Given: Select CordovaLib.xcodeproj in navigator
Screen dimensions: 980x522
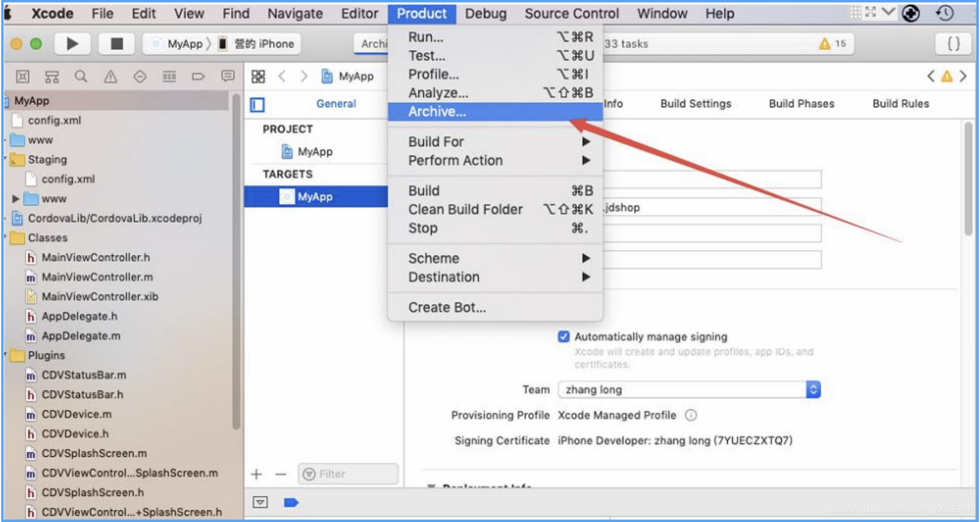Looking at the screenshot, I should (x=114, y=218).
